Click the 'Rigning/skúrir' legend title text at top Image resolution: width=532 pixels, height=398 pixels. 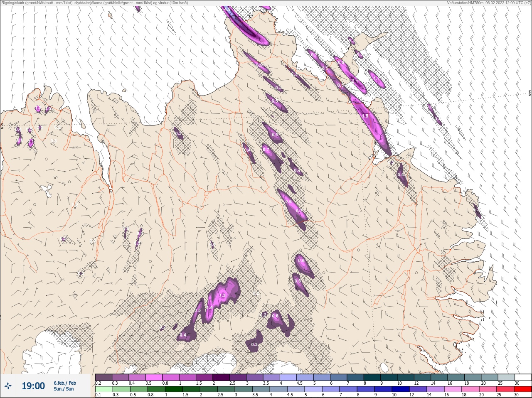12,3
